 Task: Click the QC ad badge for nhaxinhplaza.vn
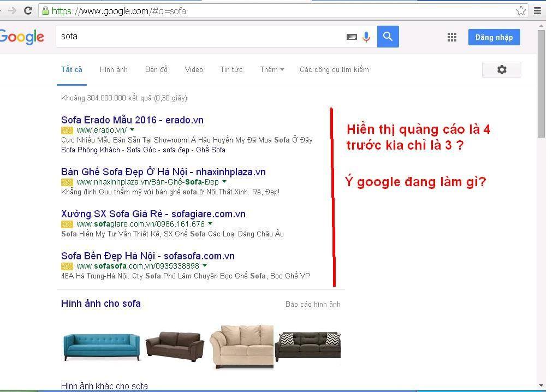[67, 182]
